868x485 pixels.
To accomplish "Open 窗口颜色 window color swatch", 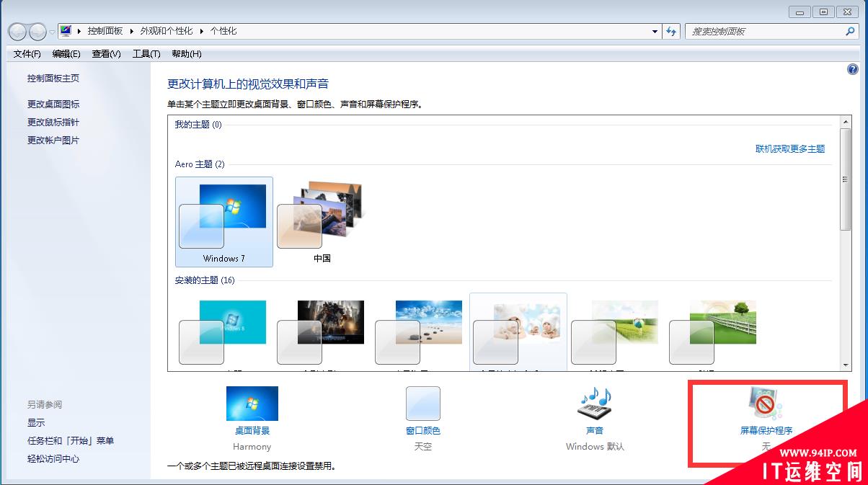I will pos(423,404).
